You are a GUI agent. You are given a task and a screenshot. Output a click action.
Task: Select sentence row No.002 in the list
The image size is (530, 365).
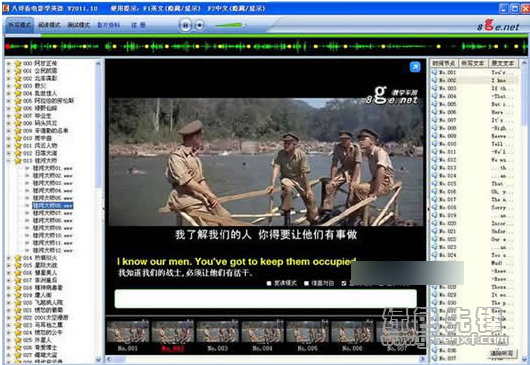point(475,80)
